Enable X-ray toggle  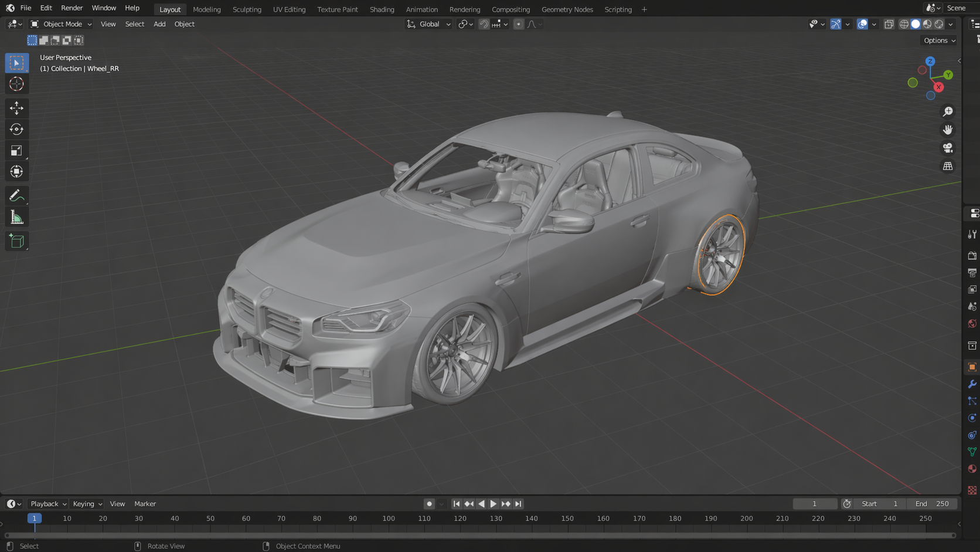coord(889,24)
